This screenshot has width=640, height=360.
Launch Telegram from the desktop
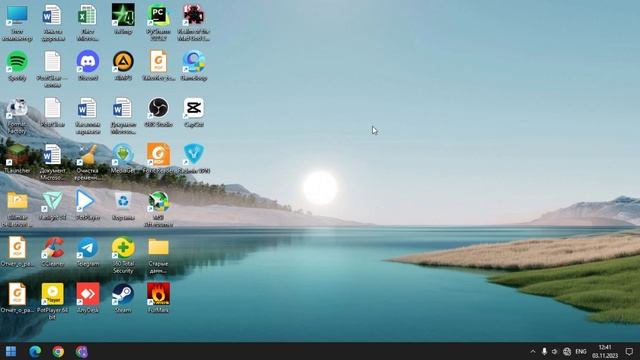87,252
